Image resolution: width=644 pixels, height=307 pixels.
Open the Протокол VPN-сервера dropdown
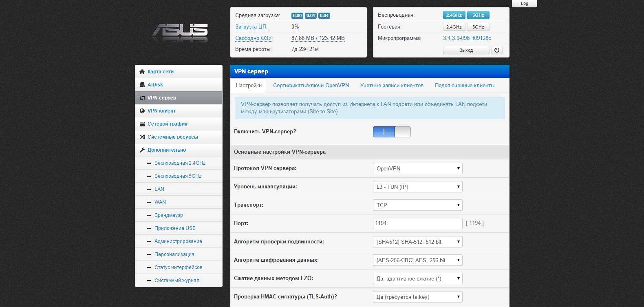(418, 168)
